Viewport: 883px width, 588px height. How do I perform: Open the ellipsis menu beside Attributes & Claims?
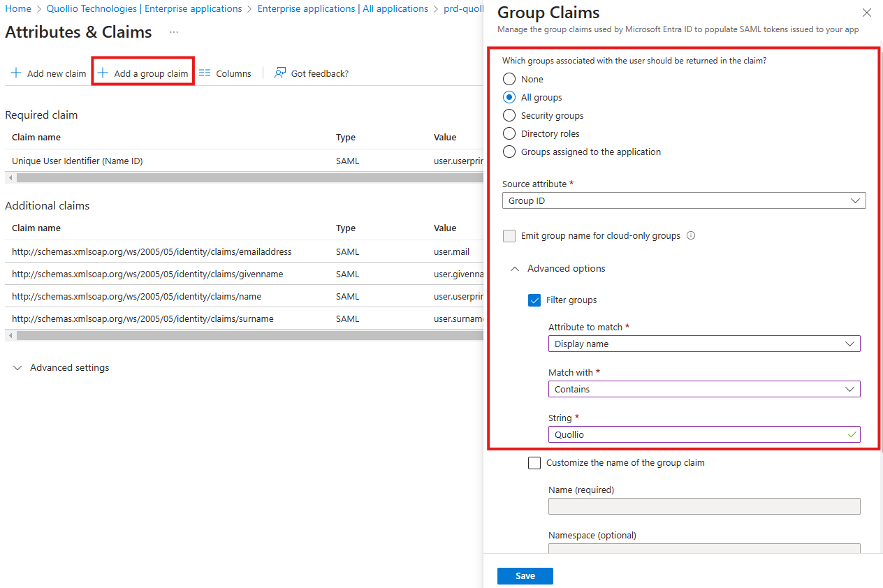point(174,32)
